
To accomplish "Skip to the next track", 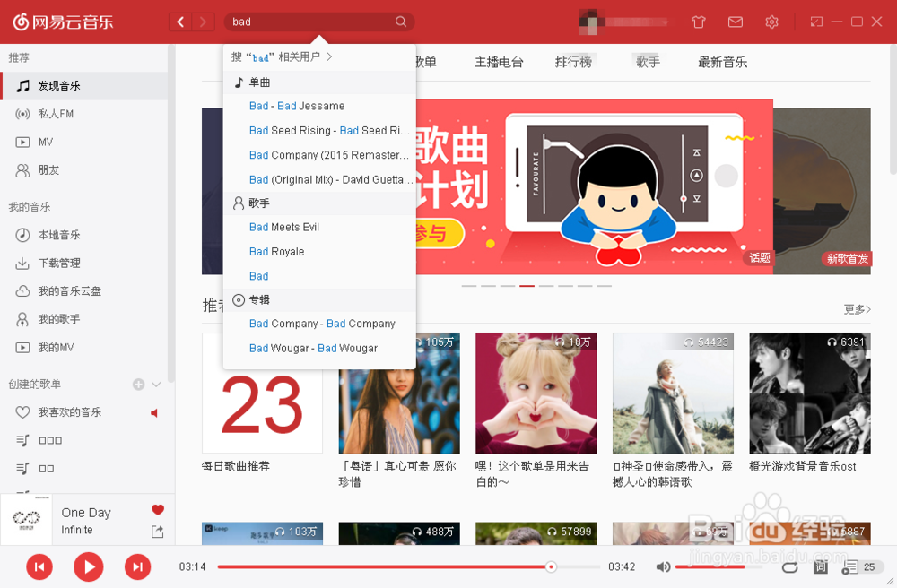I will pyautogui.click(x=138, y=566).
